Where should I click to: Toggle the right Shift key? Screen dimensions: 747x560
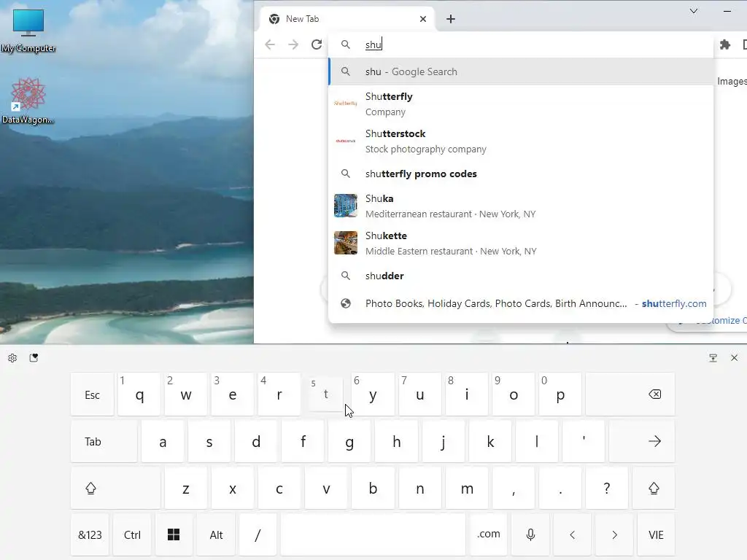click(x=654, y=488)
